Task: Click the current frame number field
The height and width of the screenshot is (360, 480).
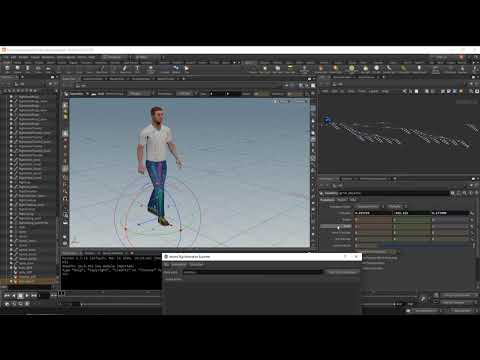Action: [44, 295]
